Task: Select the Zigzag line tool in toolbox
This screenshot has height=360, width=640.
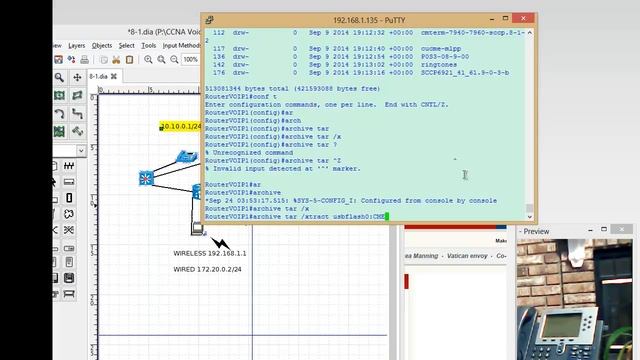Action: click(x=77, y=113)
